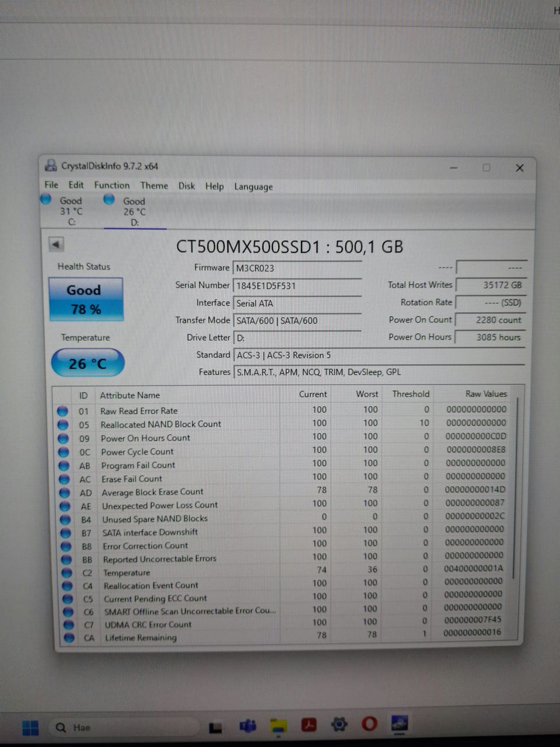Open the File menu

click(x=51, y=185)
